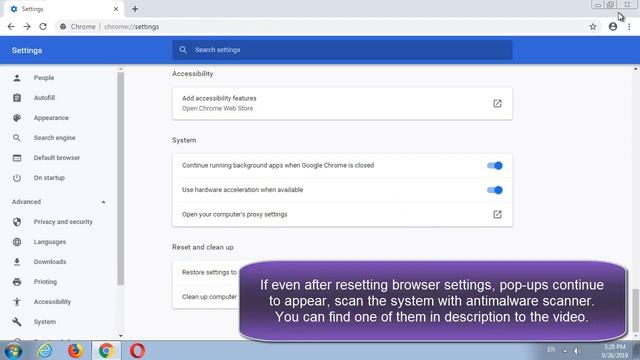Go to Search engine settings in the sidebar
The width and height of the screenshot is (640, 360).
click(54, 138)
